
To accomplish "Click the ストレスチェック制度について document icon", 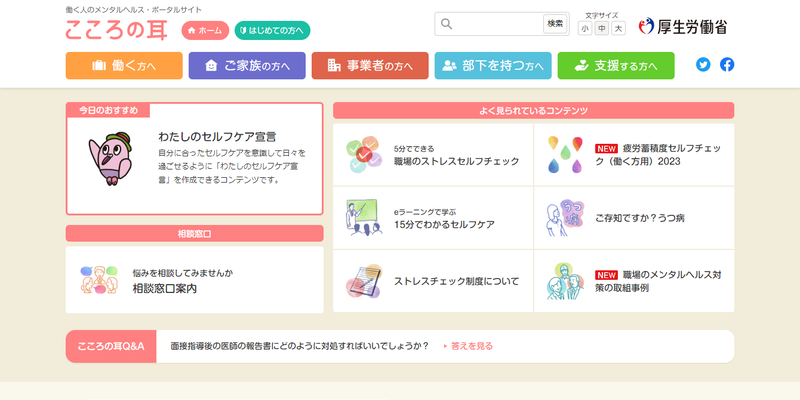I will coord(362,281).
